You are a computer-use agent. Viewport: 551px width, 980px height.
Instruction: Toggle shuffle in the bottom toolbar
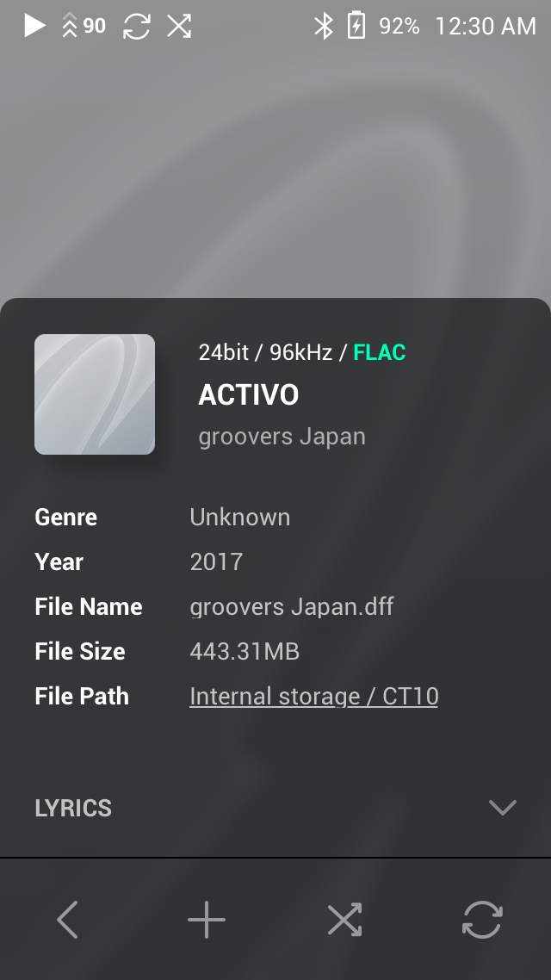344,920
